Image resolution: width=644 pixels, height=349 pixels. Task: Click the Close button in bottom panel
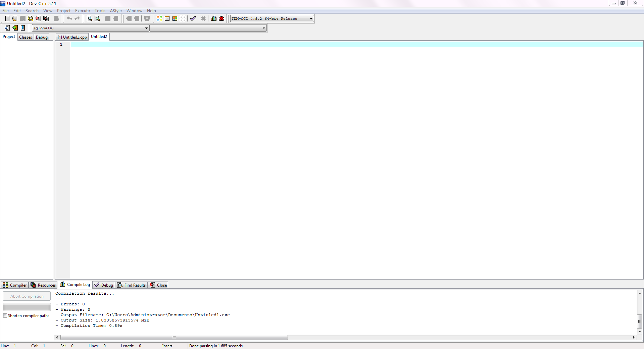tap(158, 285)
